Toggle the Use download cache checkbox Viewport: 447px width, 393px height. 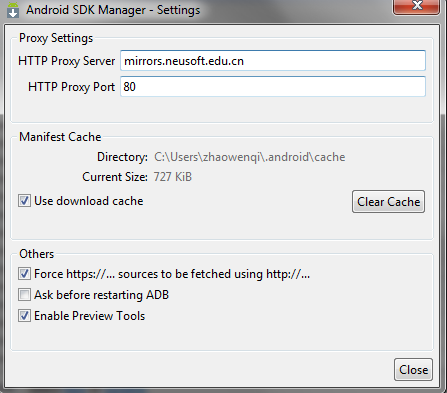tap(24, 201)
